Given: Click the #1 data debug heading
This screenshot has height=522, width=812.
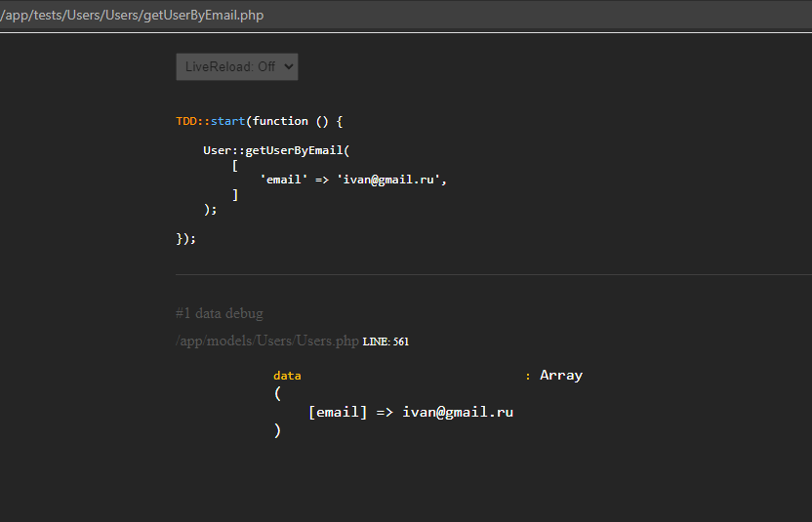Looking at the screenshot, I should click(220, 313).
